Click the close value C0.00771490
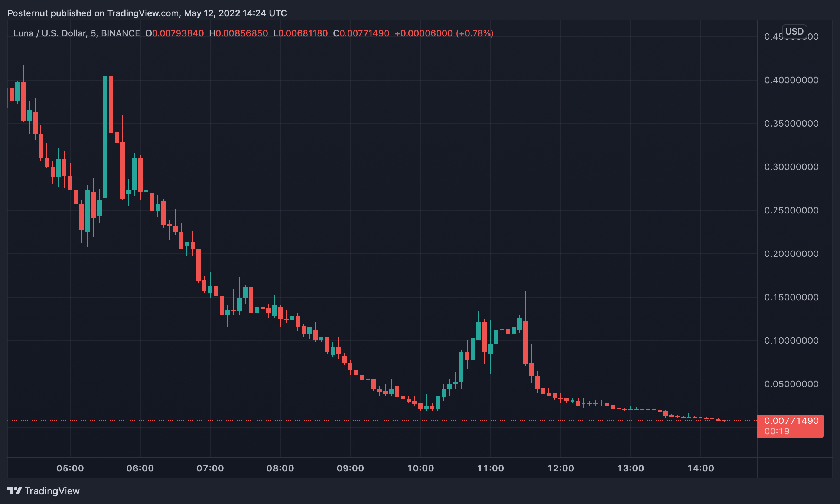840x504 pixels. 361,33
